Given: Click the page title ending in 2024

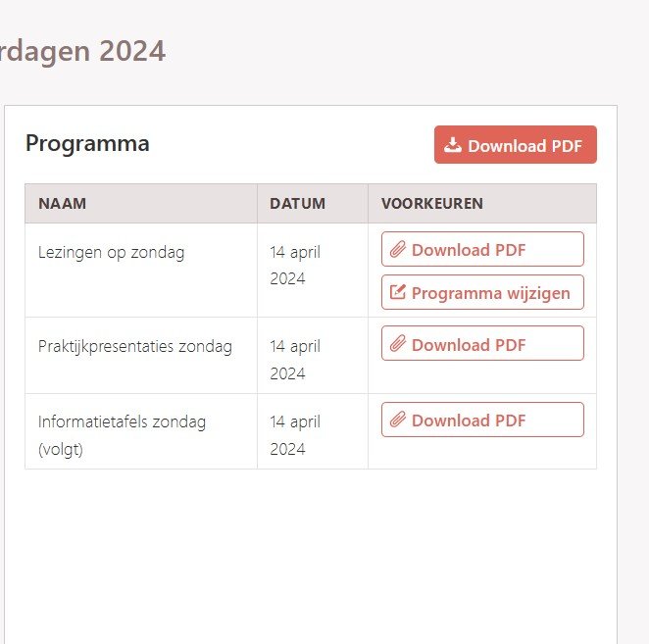Looking at the screenshot, I should click(82, 50).
